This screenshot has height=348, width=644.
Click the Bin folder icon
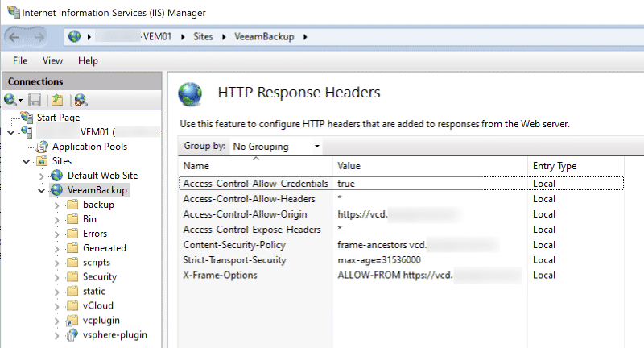[72, 218]
